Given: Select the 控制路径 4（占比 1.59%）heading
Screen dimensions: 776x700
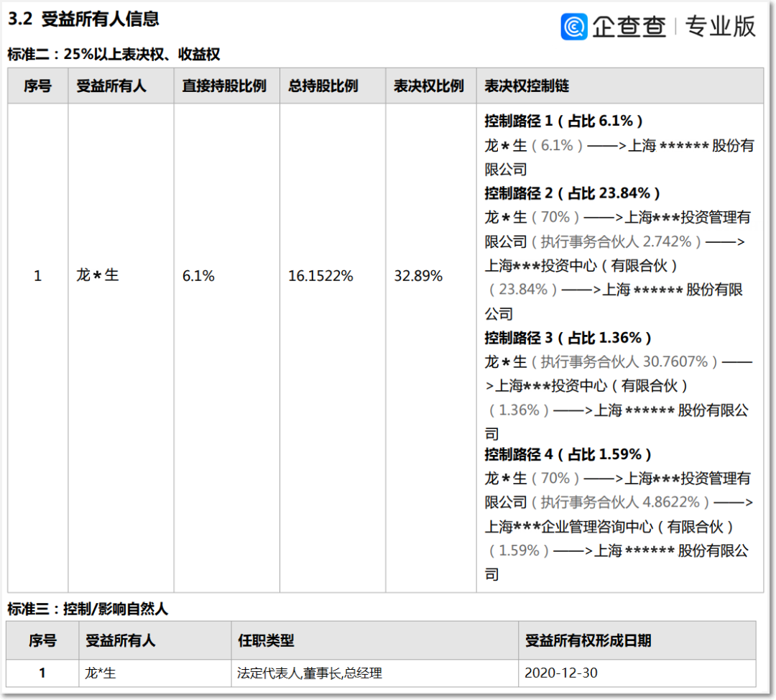Looking at the screenshot, I should 568,454.
